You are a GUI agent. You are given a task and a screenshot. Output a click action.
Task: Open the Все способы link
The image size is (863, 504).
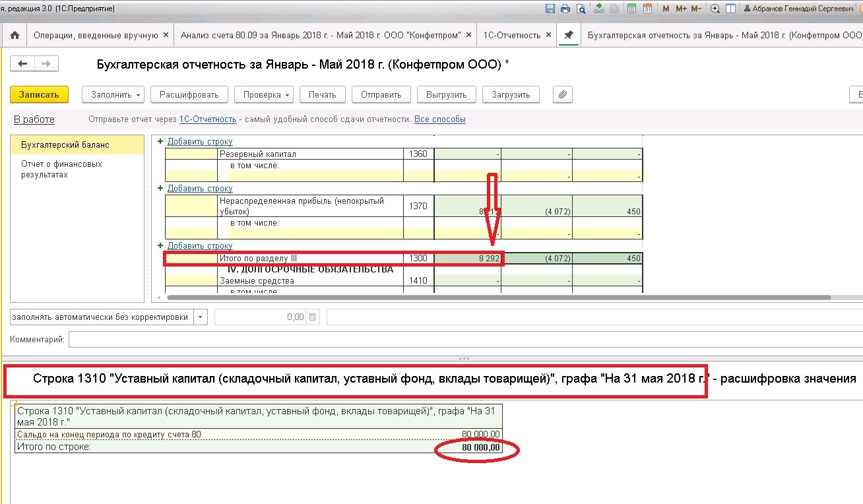click(x=439, y=119)
